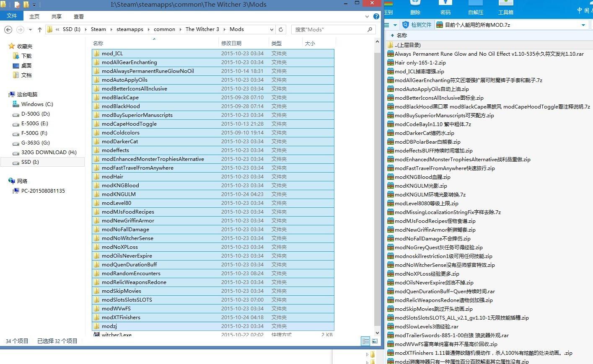Select the modzj folder in Explorer
The width and height of the screenshot is (593, 364).
coord(213,326)
